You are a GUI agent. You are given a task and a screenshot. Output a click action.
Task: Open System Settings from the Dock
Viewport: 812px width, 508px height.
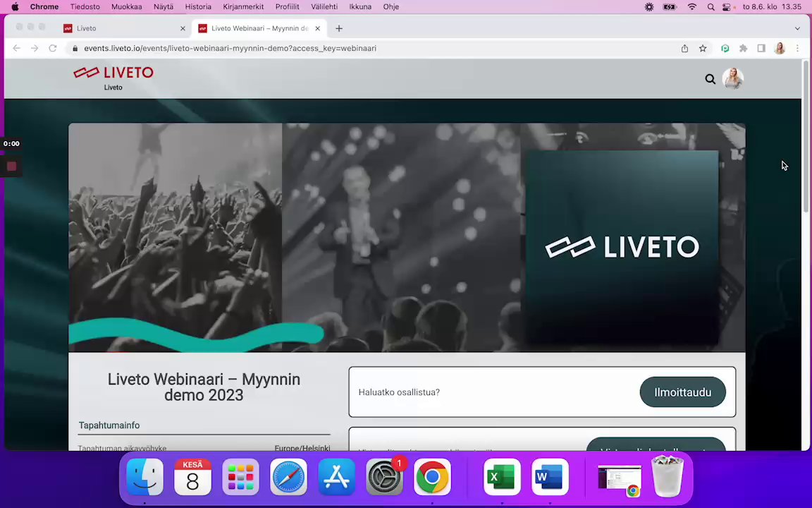point(384,477)
